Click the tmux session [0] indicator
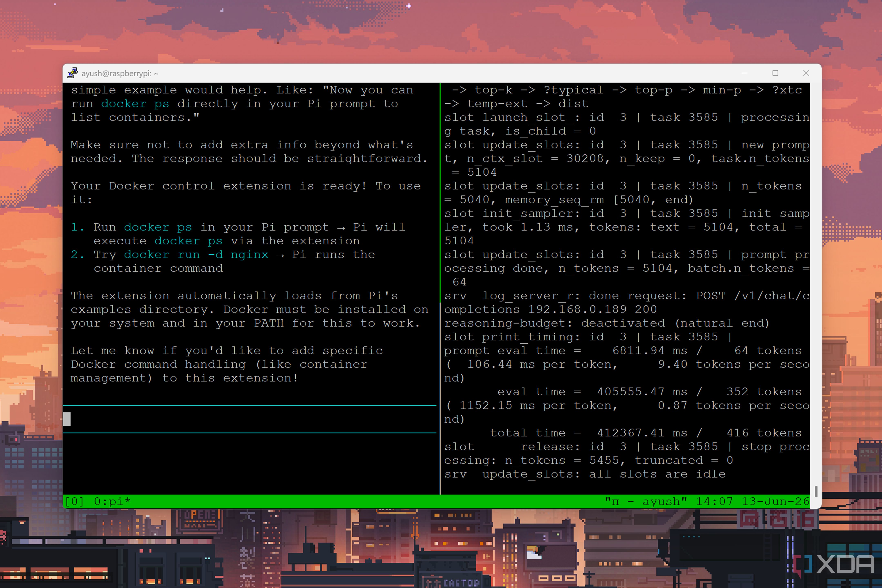The width and height of the screenshot is (882, 588). [x=75, y=501]
